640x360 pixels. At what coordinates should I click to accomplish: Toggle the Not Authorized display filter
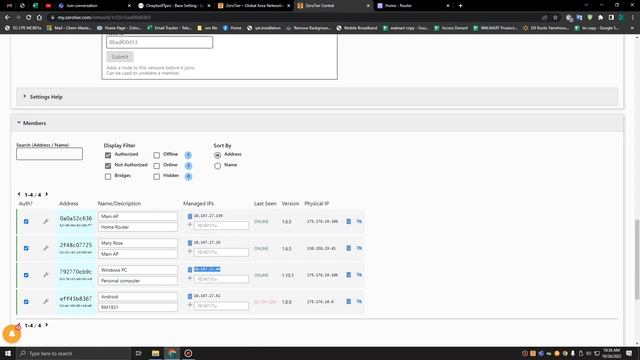click(108, 166)
